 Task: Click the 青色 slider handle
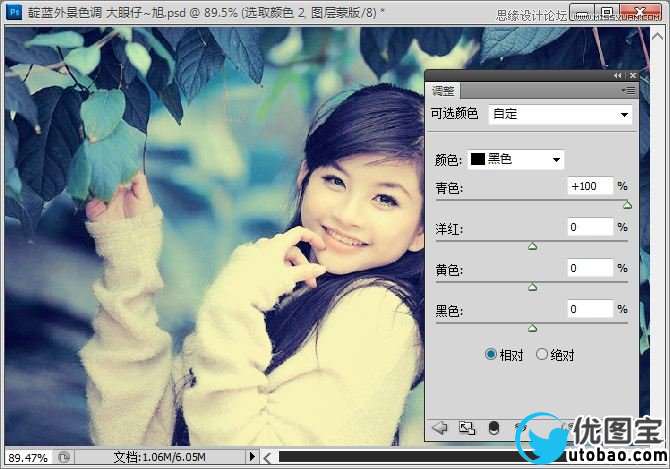pos(627,205)
